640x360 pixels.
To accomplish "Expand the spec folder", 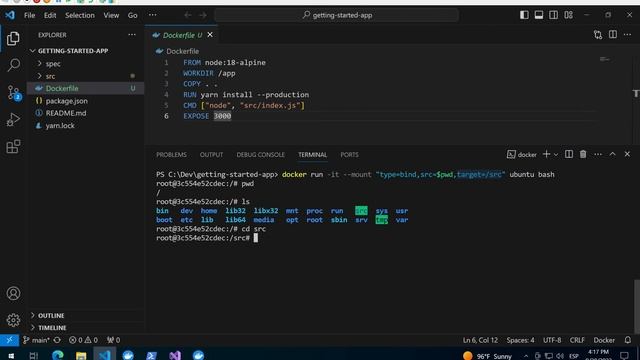I will click(x=86, y=64).
